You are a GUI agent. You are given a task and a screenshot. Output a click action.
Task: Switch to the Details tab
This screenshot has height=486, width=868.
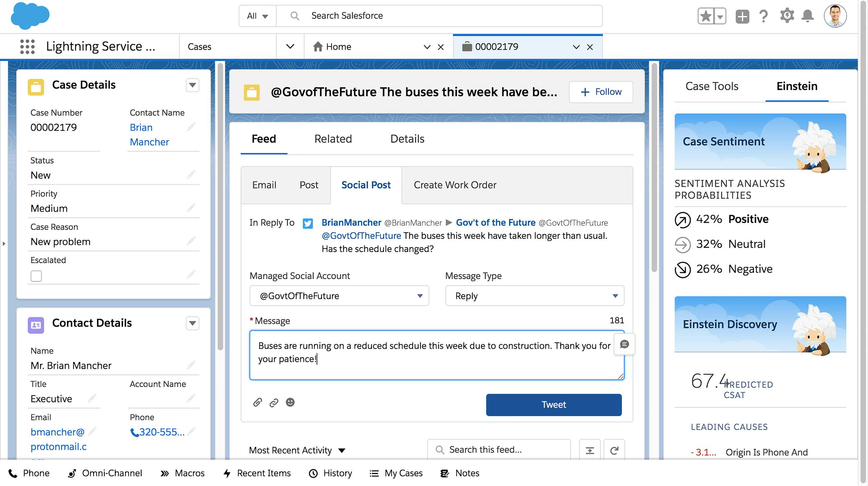tap(407, 139)
